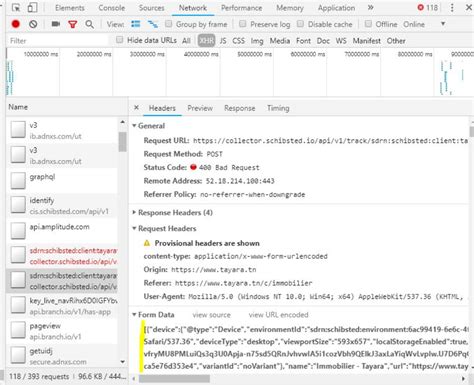This screenshot has height=385, width=474.
Task: Select the red failed sdrn:schibsted request
Action: tap(62, 256)
